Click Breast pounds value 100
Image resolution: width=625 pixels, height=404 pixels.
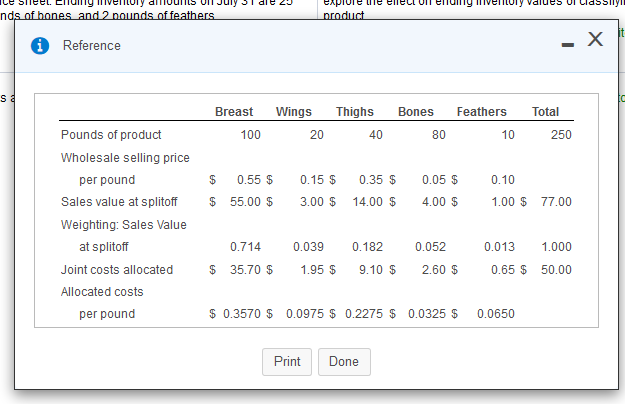250,135
